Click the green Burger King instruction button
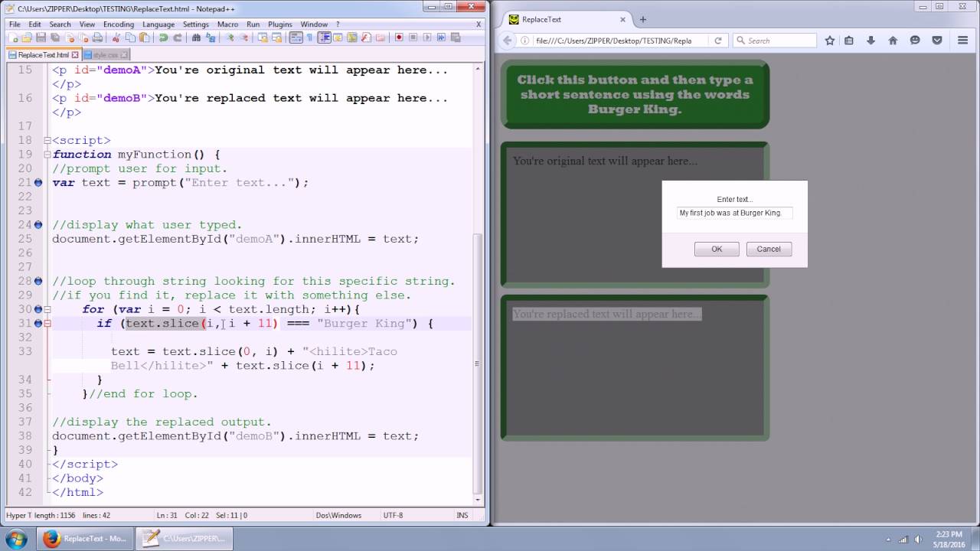Image resolution: width=980 pixels, height=551 pixels. coord(635,94)
